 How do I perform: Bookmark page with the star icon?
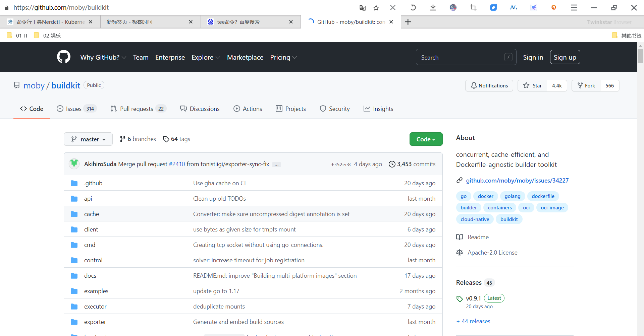pyautogui.click(x=376, y=7)
